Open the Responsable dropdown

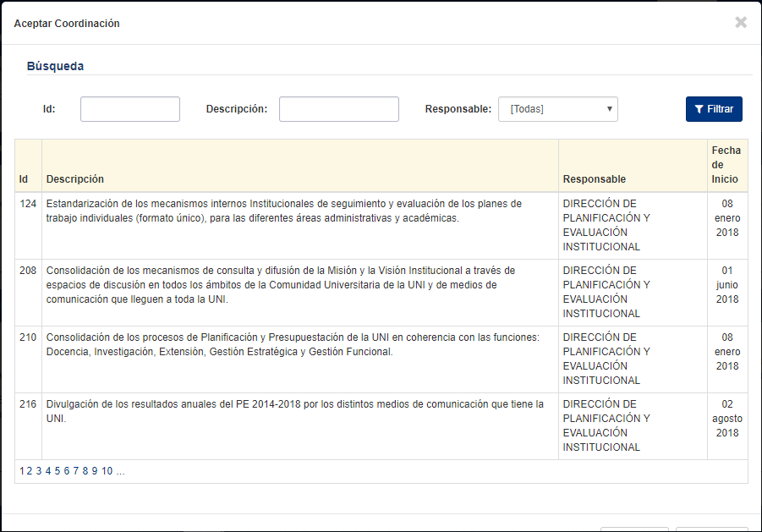coord(558,109)
